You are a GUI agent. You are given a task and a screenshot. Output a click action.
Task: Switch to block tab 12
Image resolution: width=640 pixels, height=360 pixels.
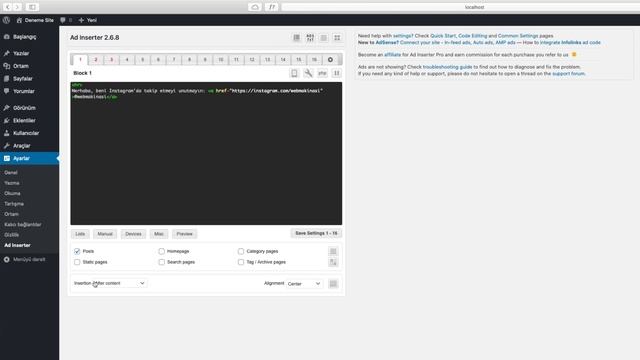point(252,60)
